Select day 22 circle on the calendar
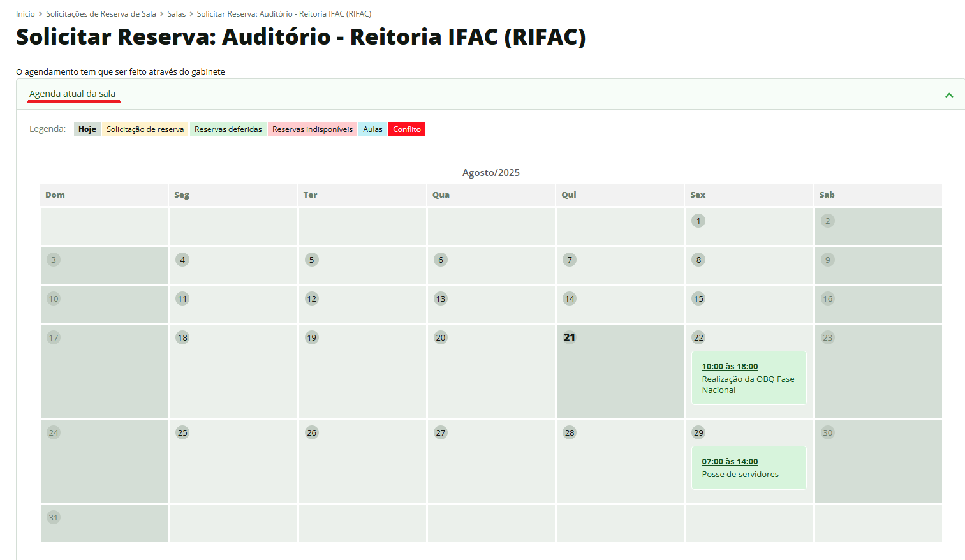965x560 pixels. pyautogui.click(x=698, y=337)
